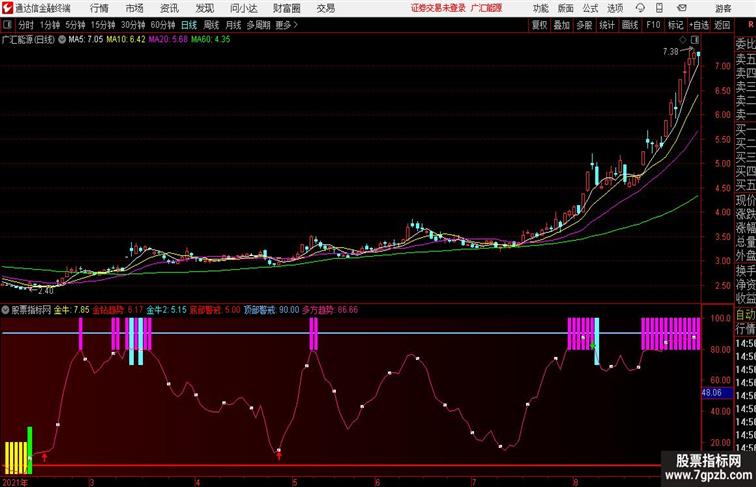Switch to 1分钟 chart period
756x487 pixels.
tap(50, 25)
